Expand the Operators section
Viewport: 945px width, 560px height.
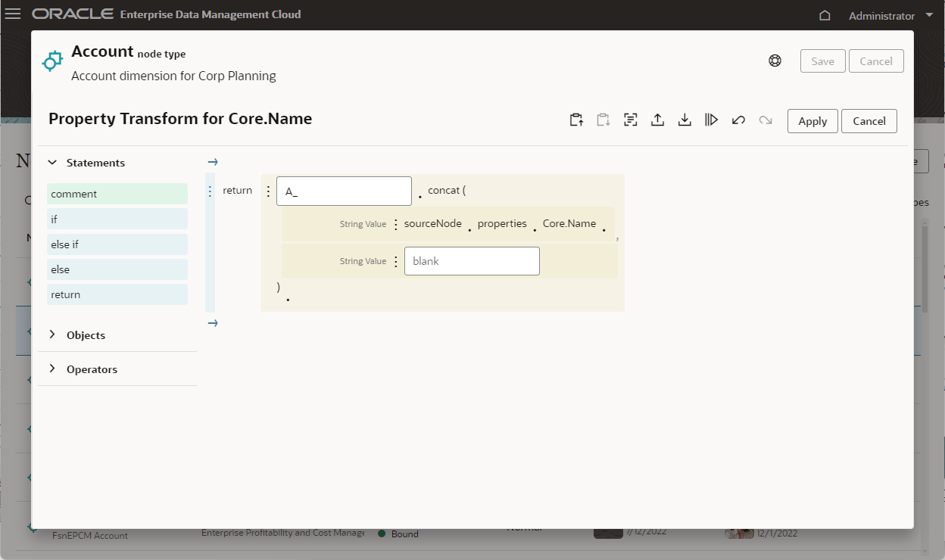tap(52, 369)
